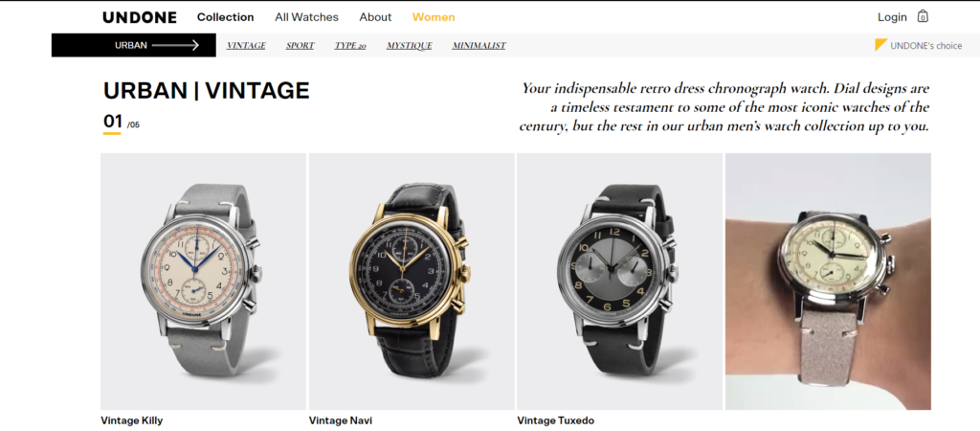The width and height of the screenshot is (980, 431).
Task: Select the MYSTIQUE sub-category tab
Action: [x=410, y=46]
